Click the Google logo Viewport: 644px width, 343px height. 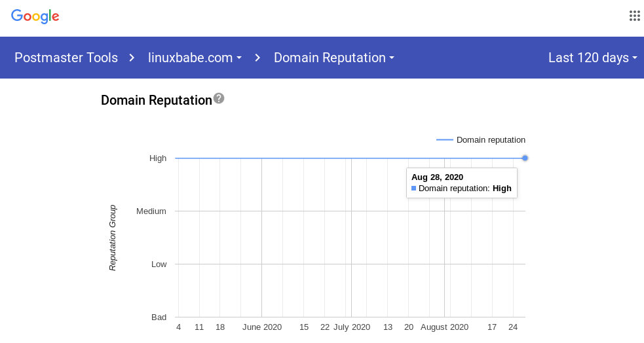pos(35,17)
